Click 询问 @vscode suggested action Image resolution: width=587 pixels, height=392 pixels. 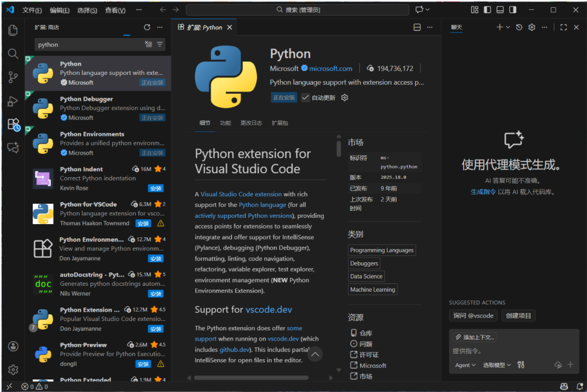473,316
